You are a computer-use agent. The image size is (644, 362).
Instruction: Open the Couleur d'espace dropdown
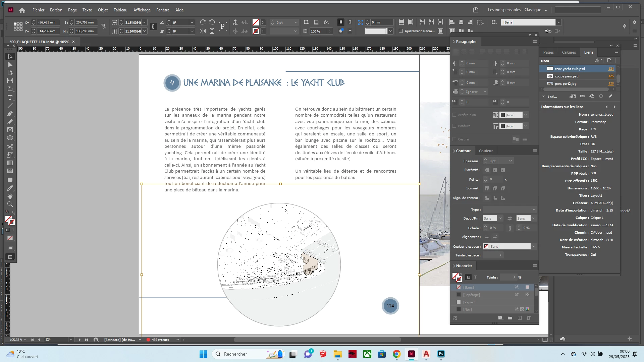(533, 246)
